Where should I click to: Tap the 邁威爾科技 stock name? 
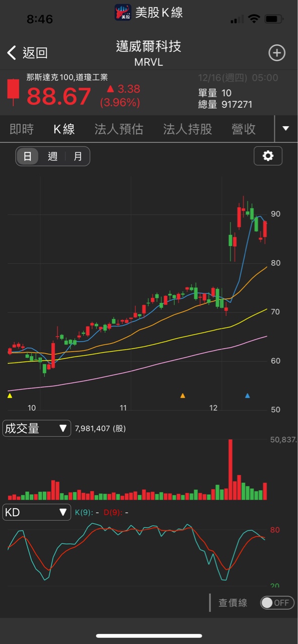point(148,46)
